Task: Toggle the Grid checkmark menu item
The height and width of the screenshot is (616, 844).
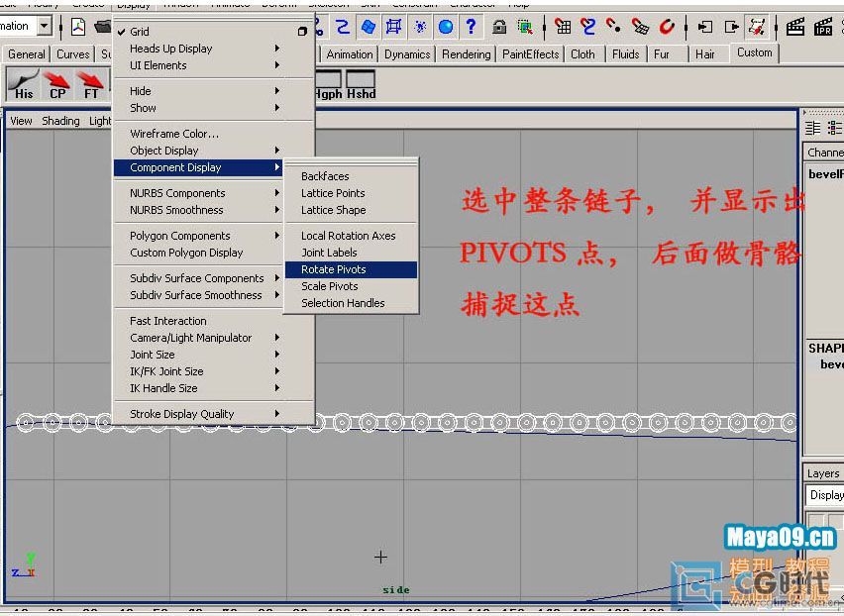Action: click(140, 32)
